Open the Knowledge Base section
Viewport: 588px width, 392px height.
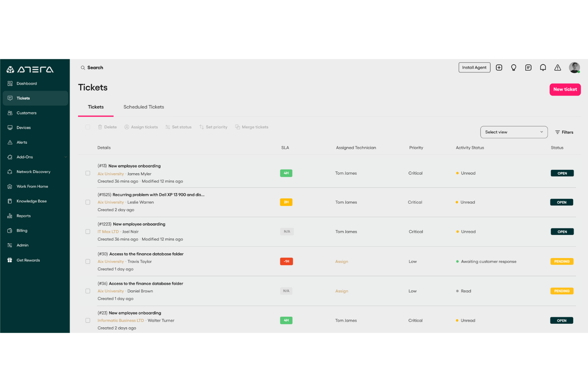[x=31, y=201]
